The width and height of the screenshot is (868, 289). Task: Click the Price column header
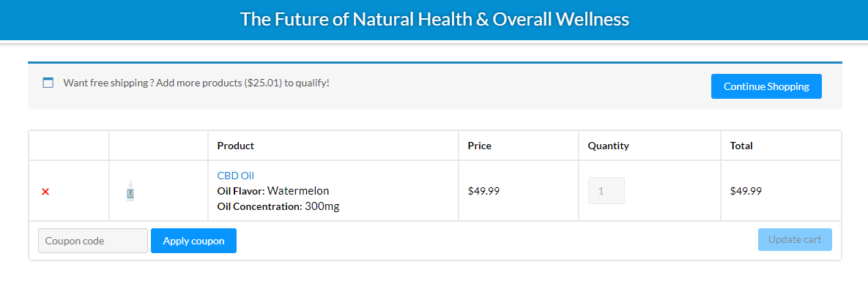coord(479,146)
